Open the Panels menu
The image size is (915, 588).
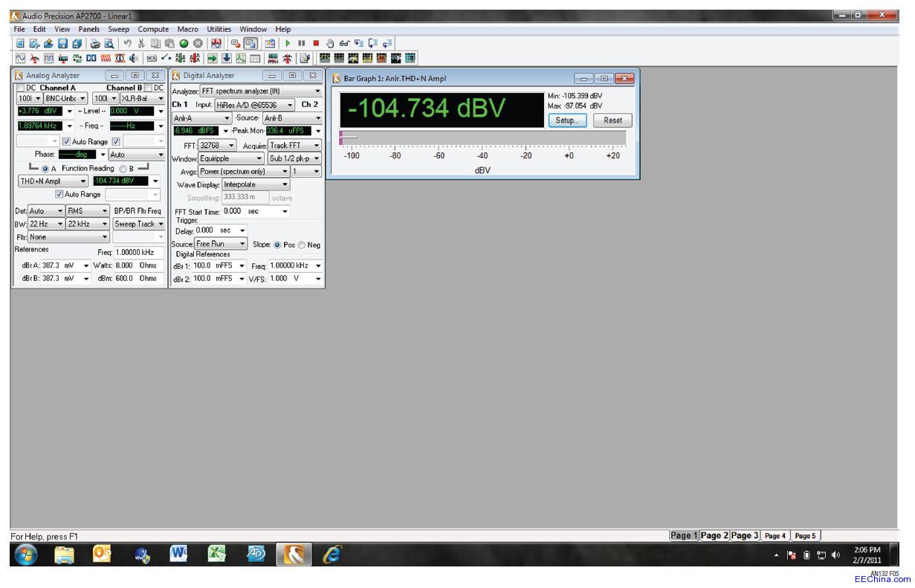89,29
